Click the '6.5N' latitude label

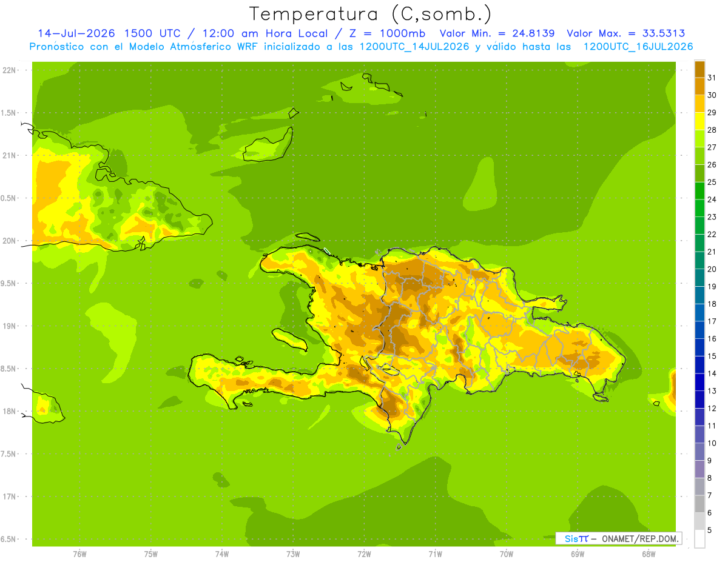pyautogui.click(x=10, y=539)
